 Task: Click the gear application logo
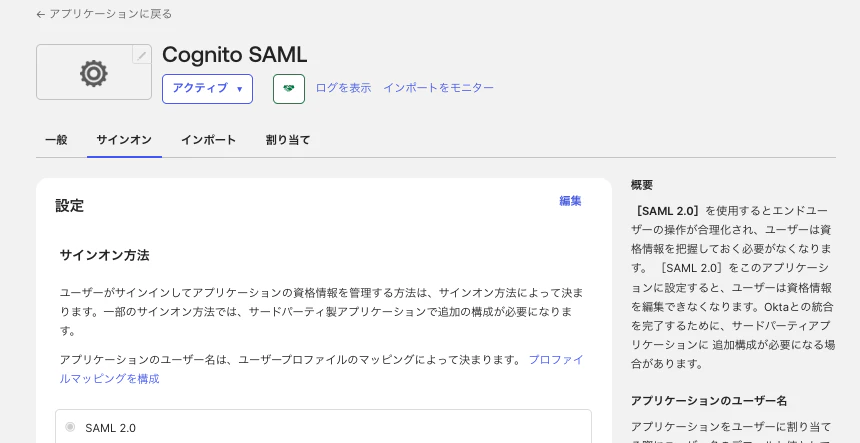pos(94,72)
